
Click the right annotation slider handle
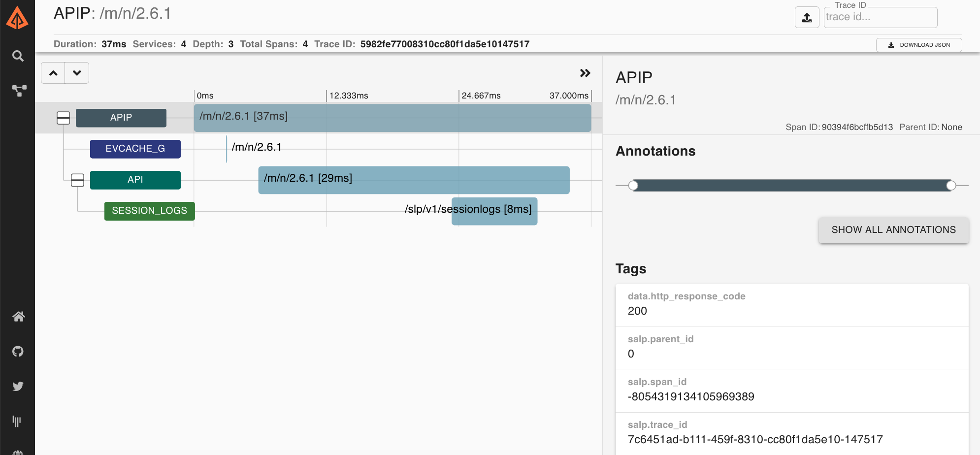pos(951,186)
